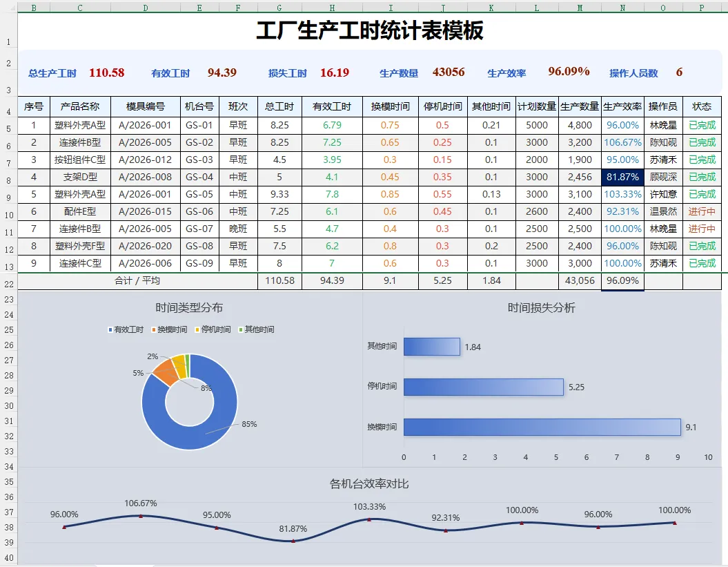This screenshot has width=728, height=567.
Task: Click the 停机时间 legend entry
Action: [x=213, y=329]
